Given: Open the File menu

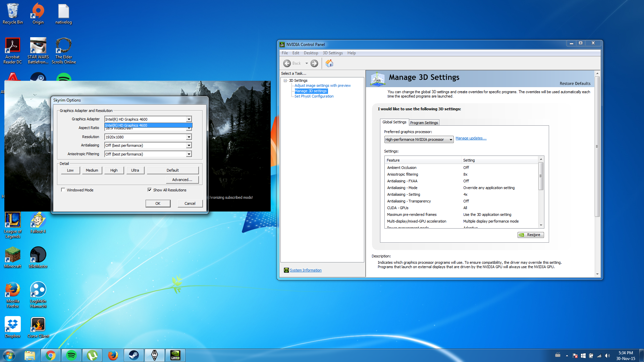Looking at the screenshot, I should point(285,53).
